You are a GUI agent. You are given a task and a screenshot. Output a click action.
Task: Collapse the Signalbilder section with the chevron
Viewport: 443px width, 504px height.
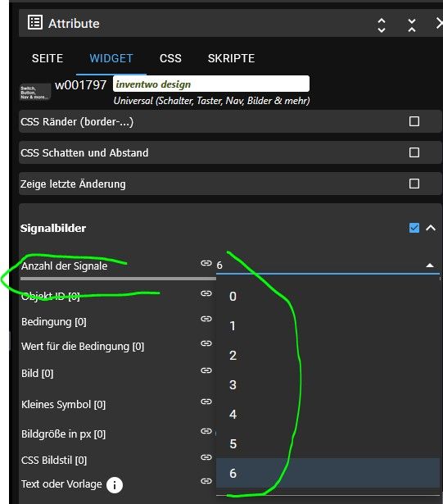[431, 228]
